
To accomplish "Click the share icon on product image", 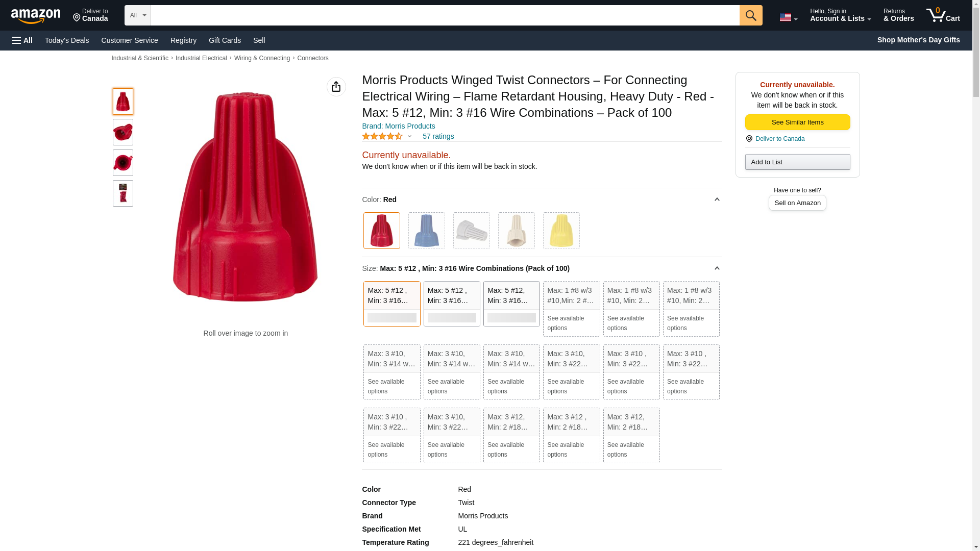I will pyautogui.click(x=336, y=87).
